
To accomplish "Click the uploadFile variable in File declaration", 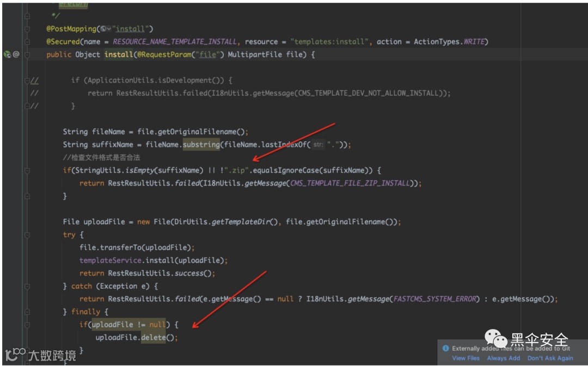I will coord(104,222).
